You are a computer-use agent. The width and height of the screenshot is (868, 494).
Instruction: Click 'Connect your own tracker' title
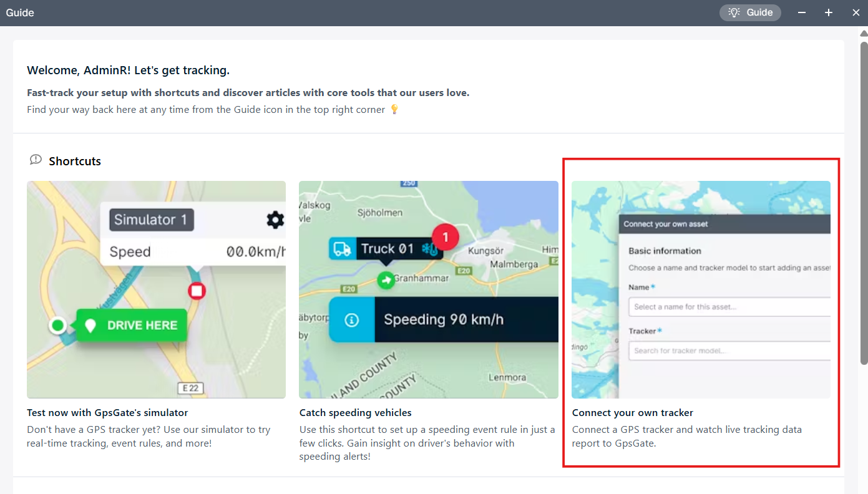coord(633,413)
